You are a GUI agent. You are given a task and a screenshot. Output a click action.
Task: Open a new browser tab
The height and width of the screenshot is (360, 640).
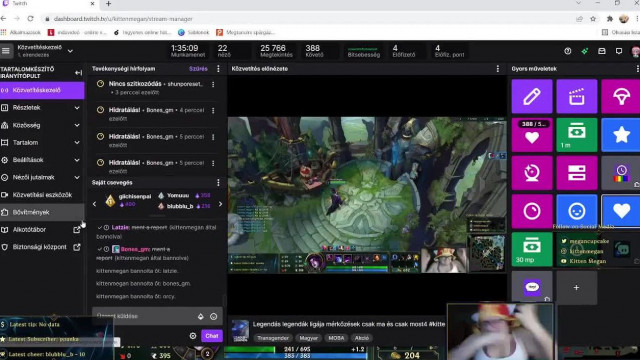click(108, 4)
